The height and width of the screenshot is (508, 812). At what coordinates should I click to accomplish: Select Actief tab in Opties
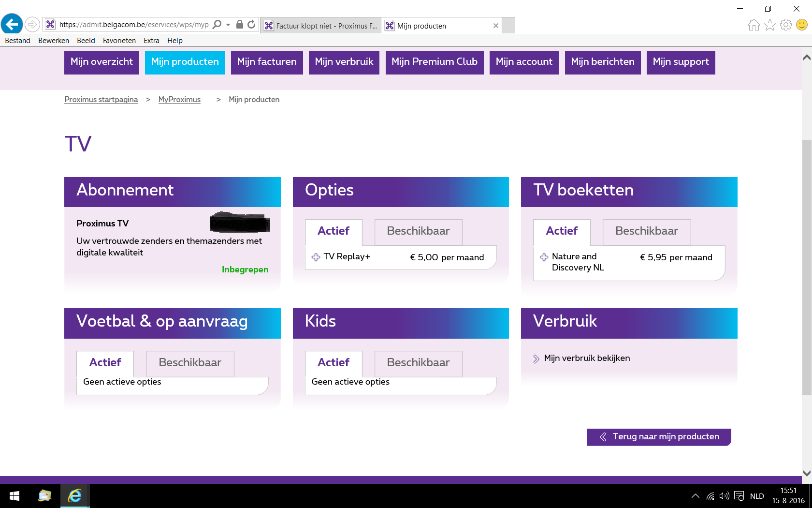point(333,232)
